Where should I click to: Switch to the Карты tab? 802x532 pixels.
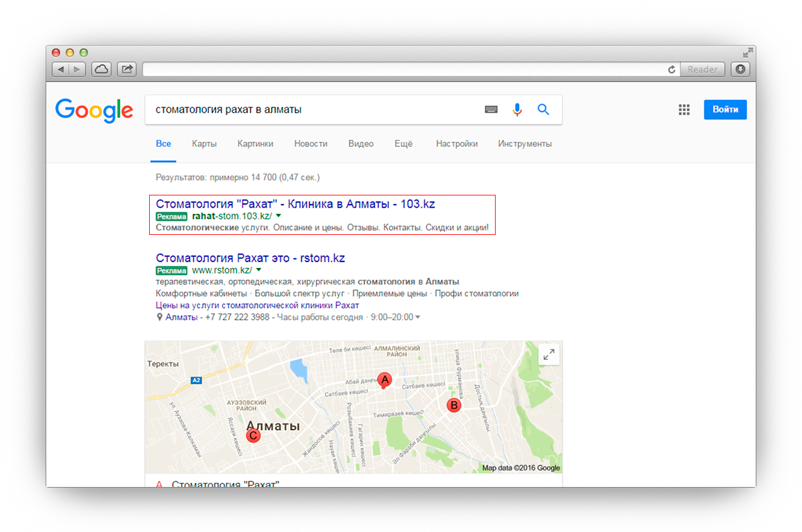click(204, 144)
